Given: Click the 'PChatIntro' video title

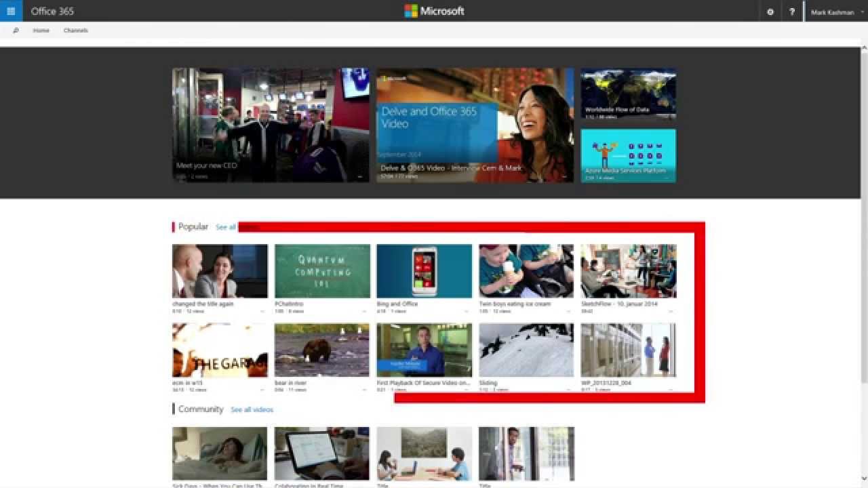Looking at the screenshot, I should tap(289, 304).
